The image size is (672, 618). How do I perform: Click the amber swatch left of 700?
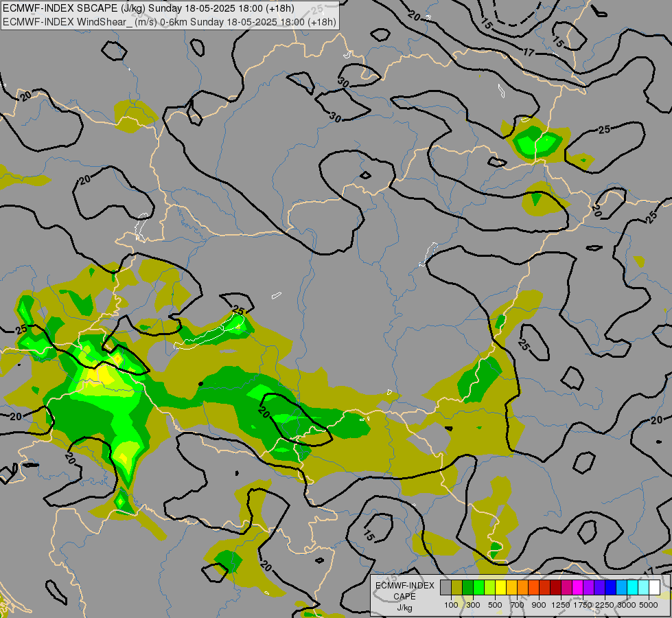(x=511, y=587)
